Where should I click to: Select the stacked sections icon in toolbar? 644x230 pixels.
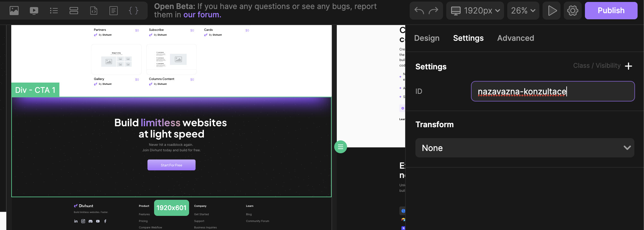point(74,11)
